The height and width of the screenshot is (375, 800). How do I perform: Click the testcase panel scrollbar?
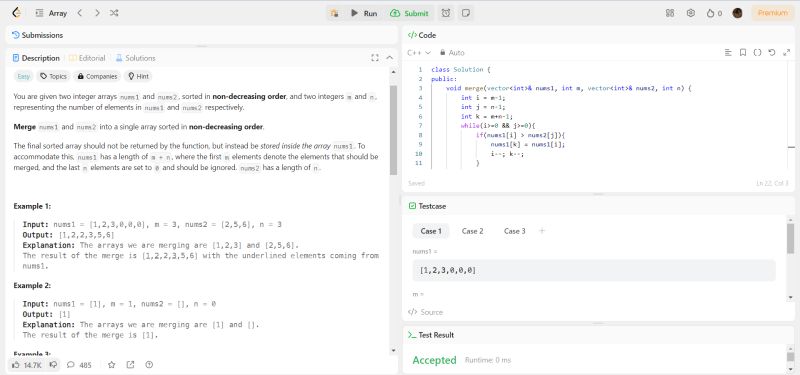coord(790,238)
